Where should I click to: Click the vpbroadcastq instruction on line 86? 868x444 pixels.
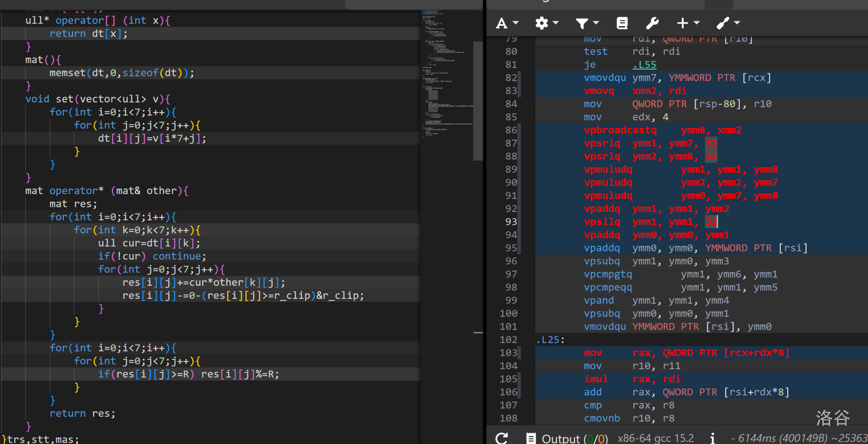pos(620,130)
